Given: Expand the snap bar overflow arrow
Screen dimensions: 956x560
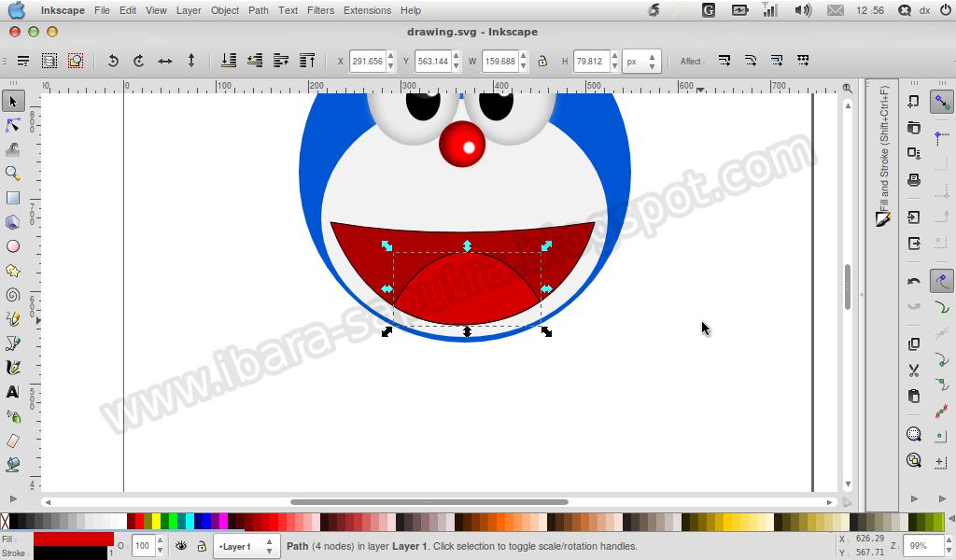Looking at the screenshot, I should point(943,499).
